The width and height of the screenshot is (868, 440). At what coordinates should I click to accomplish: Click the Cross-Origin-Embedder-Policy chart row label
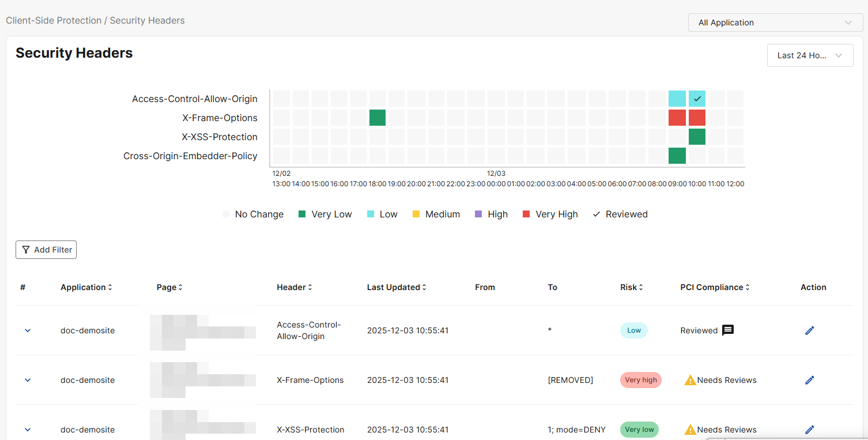[190, 156]
